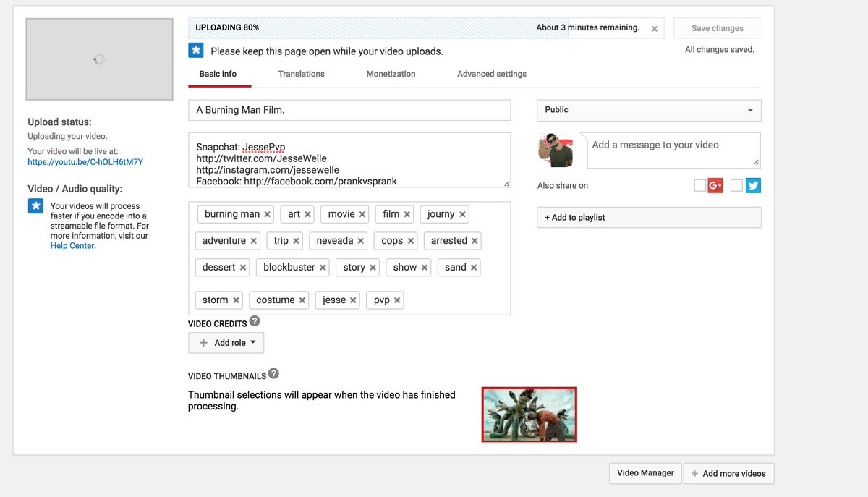Viewport: 868px width, 497px height.
Task: Select the Basic info tab
Action: coord(218,74)
